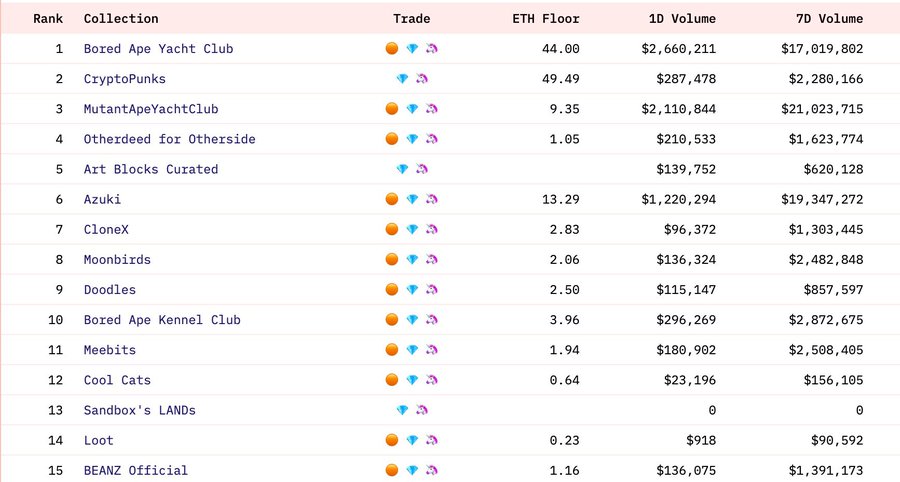Screen dimensions: 900x482
Task: Open the CloneX collection link
Action: (x=106, y=230)
